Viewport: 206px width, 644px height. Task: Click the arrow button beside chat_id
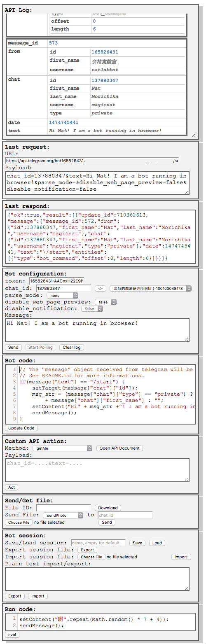pyautogui.click(x=101, y=289)
